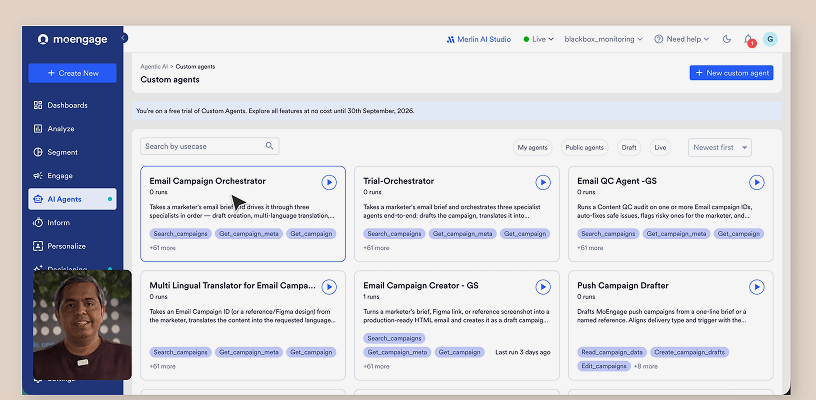Click Search_campaigns tag in Trial-Orchestrator card

coord(394,234)
